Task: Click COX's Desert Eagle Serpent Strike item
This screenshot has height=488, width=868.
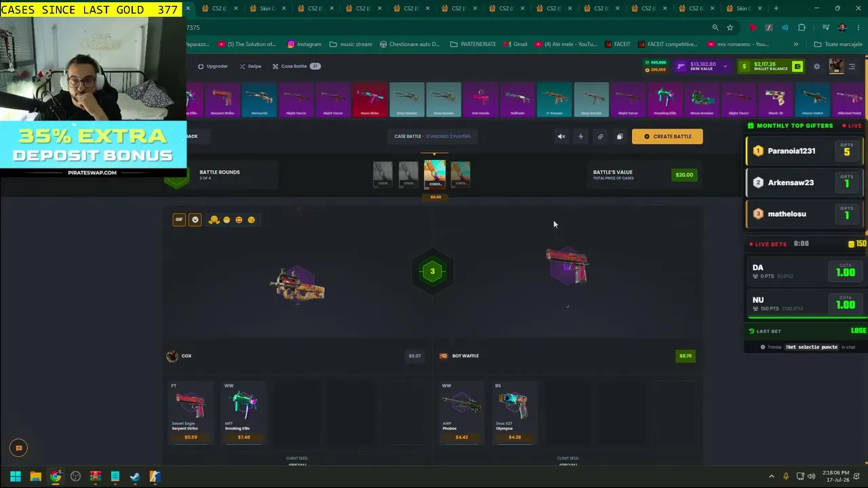Action: tap(191, 412)
